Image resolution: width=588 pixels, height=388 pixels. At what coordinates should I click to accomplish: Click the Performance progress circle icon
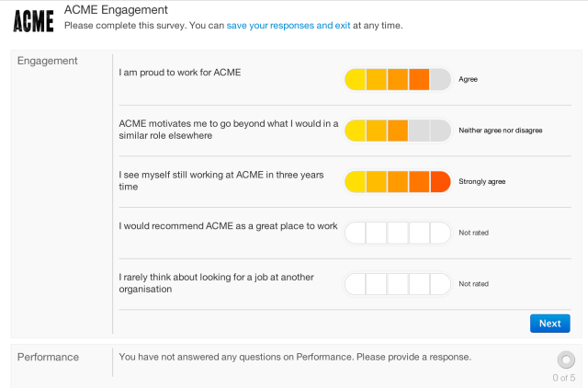click(566, 359)
